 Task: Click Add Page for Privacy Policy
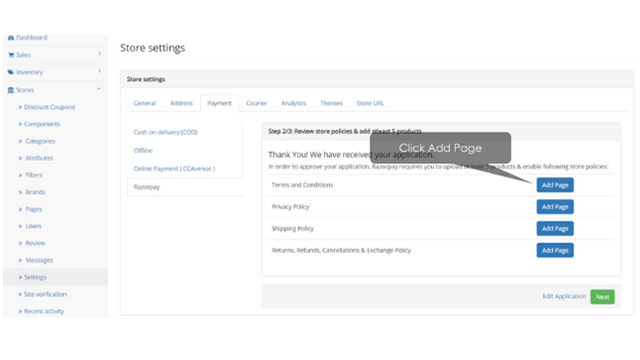click(555, 207)
